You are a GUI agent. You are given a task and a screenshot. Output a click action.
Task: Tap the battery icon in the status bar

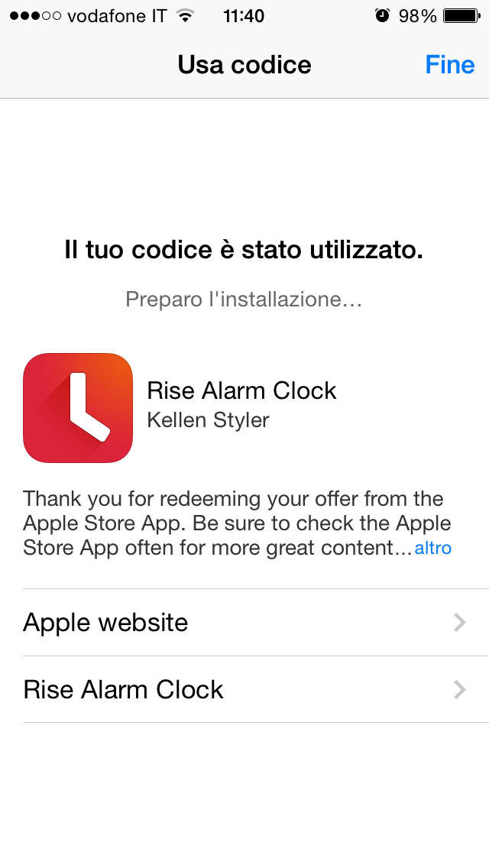click(461, 15)
